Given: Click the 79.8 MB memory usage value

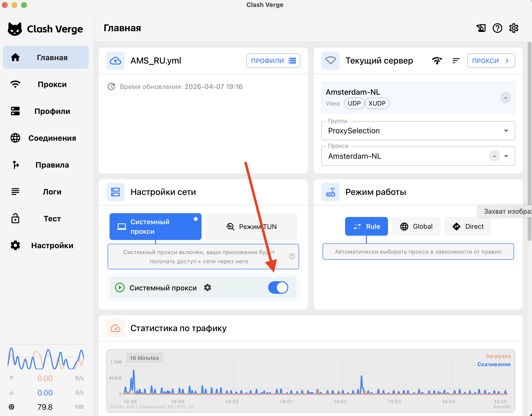Looking at the screenshot, I should coord(45,407).
